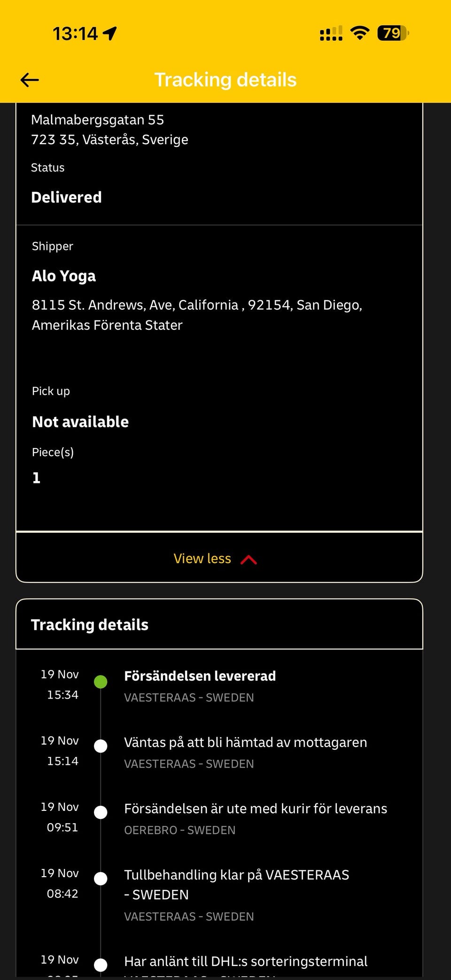Screen dimensions: 451x980
Task: Tap the Wi-Fi status icon
Action: (x=360, y=33)
